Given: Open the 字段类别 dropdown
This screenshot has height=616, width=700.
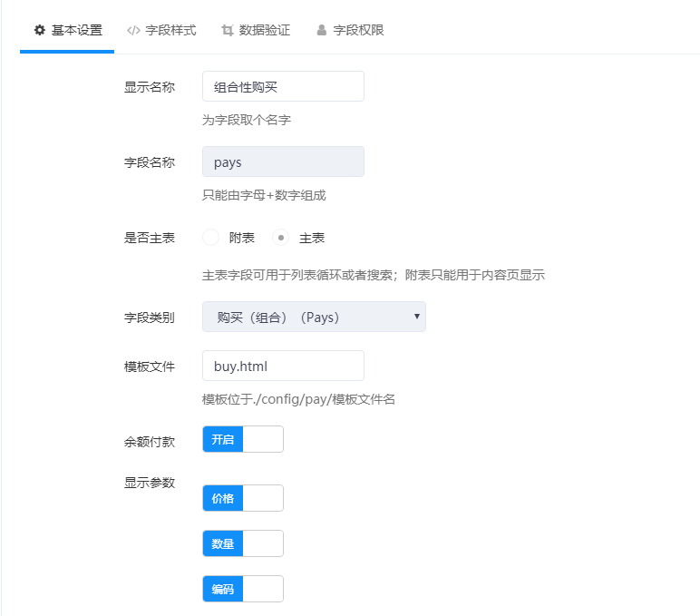Looking at the screenshot, I should pyautogui.click(x=314, y=317).
